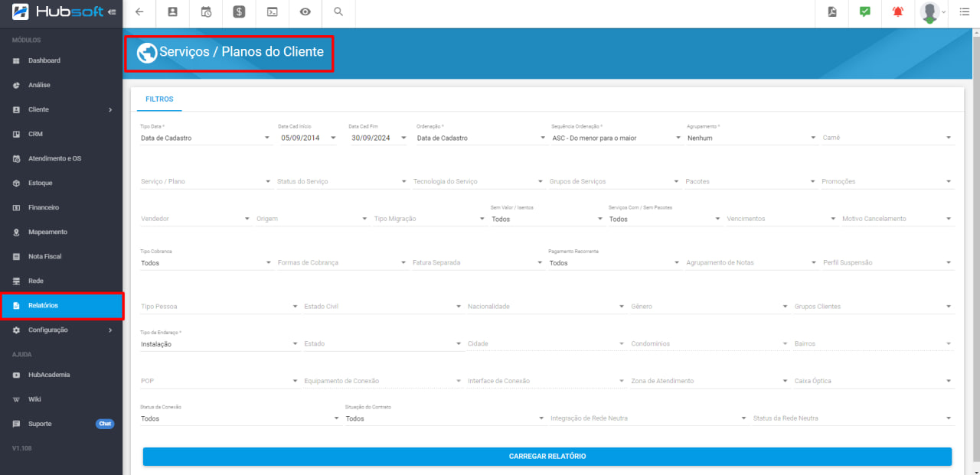Open Agrupamento dropdown showing Nenhum
Screen dimensions: 980x475
752,138
